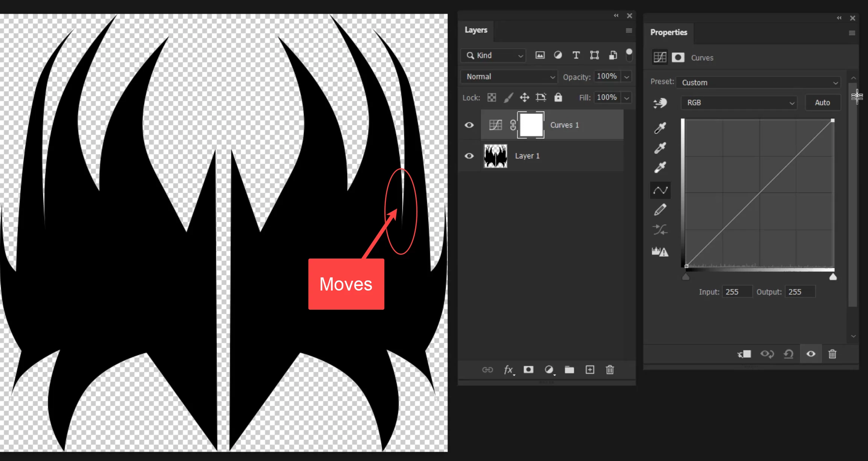Reset adjustment defaults in Properties panel
The height and width of the screenshot is (461, 868).
click(x=789, y=354)
